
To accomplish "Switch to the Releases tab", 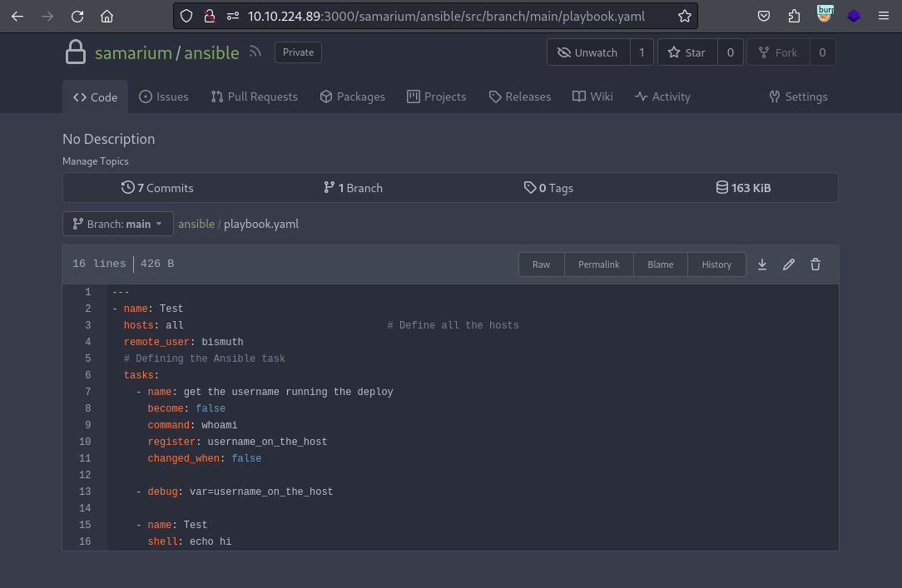I will pos(520,96).
